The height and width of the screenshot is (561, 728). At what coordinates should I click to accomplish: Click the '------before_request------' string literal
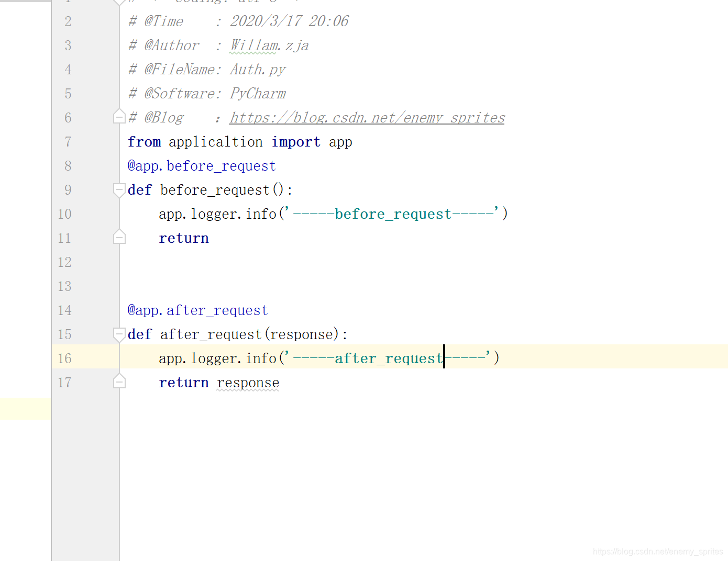[x=392, y=214]
